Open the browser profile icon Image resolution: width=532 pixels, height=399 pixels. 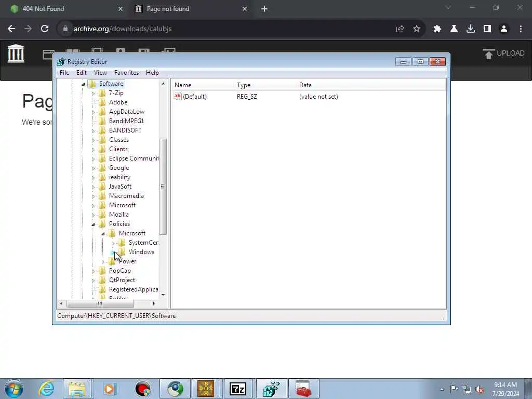tap(504, 29)
